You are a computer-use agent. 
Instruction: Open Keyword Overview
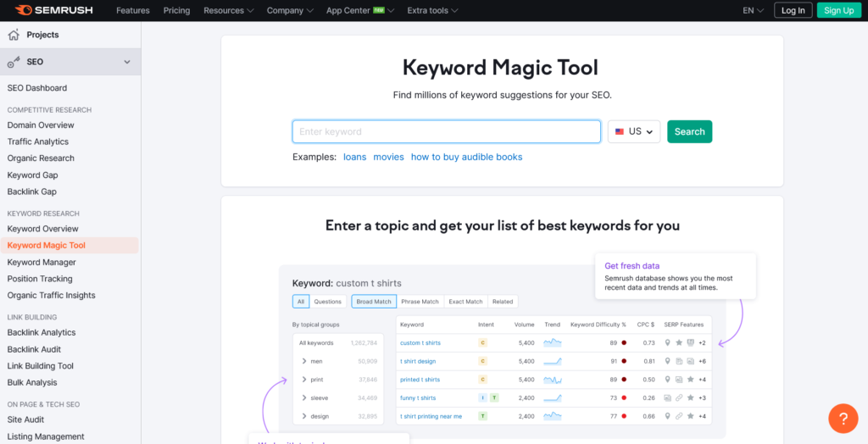coord(42,229)
